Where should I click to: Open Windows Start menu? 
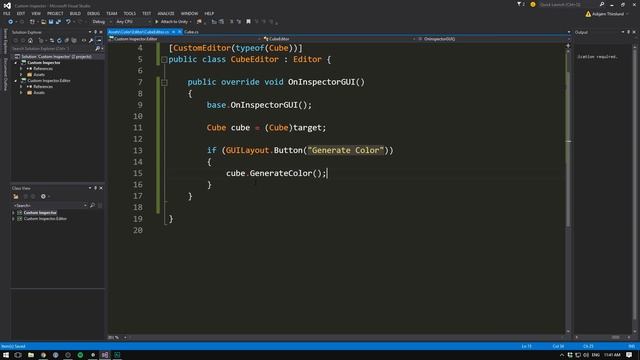click(6, 355)
